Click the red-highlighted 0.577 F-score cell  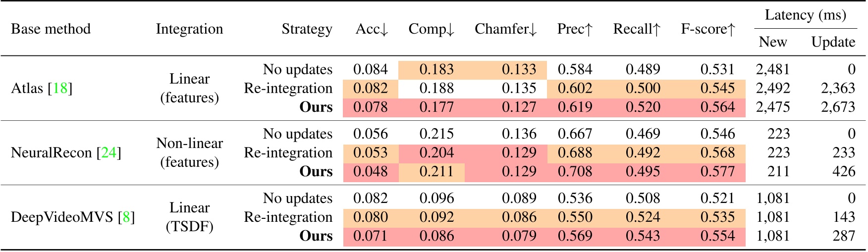(x=717, y=172)
